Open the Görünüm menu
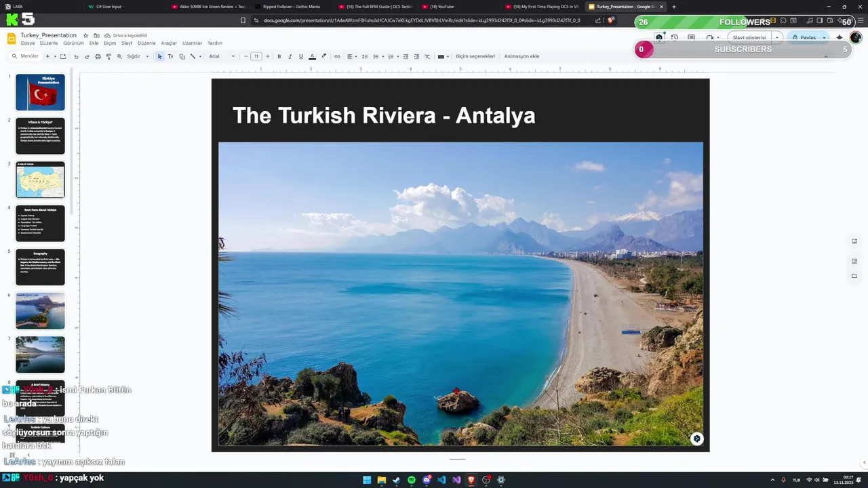868x488 pixels. coord(73,43)
